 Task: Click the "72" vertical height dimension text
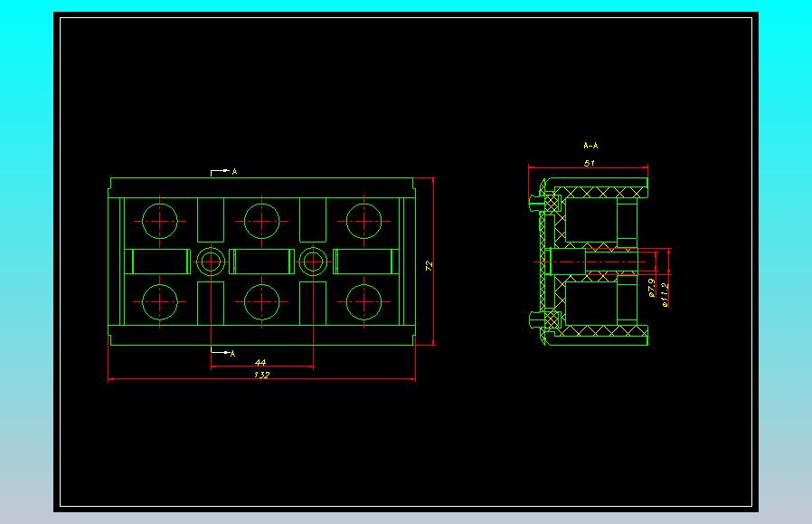click(x=429, y=266)
